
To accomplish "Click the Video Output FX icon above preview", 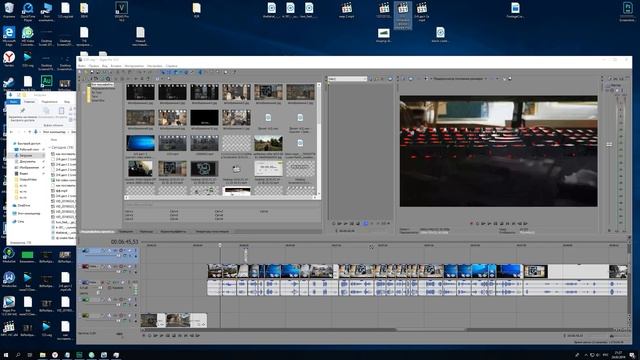I will coord(411,78).
